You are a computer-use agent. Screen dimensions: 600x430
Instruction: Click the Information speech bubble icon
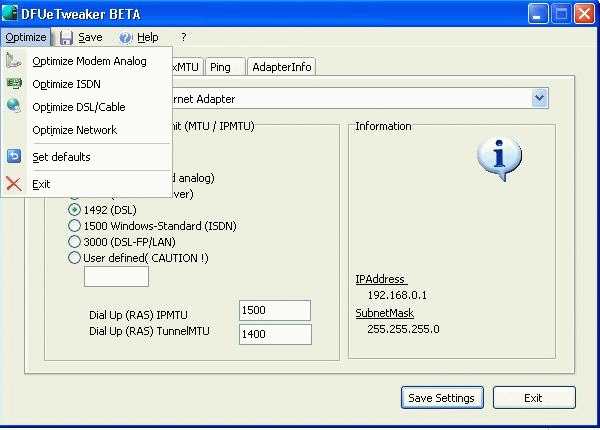(499, 158)
